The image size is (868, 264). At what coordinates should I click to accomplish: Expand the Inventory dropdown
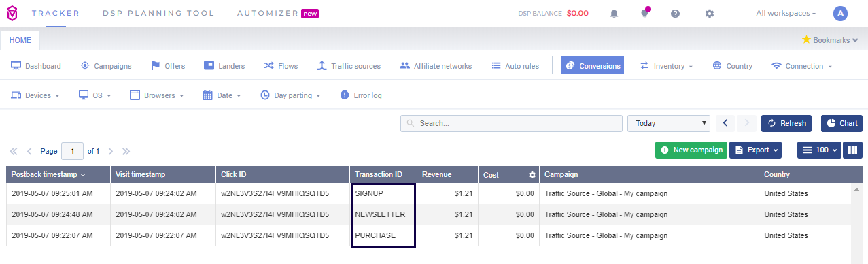(666, 66)
